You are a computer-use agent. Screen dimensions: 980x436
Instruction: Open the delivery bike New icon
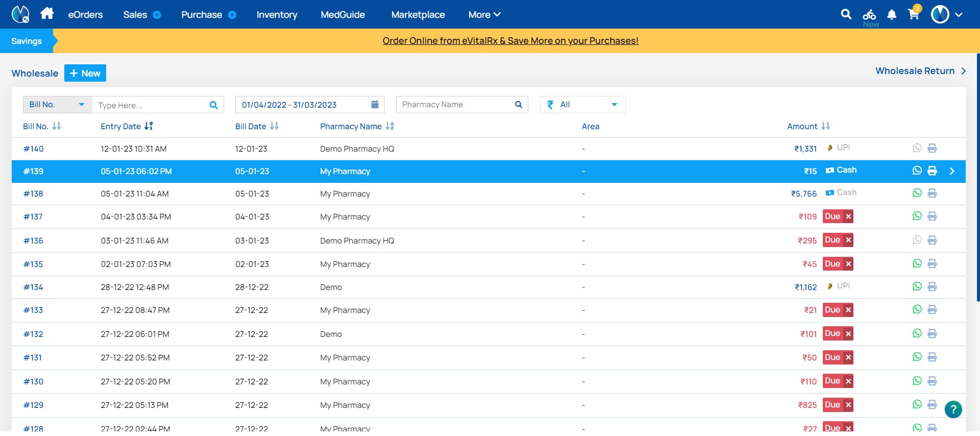(870, 18)
